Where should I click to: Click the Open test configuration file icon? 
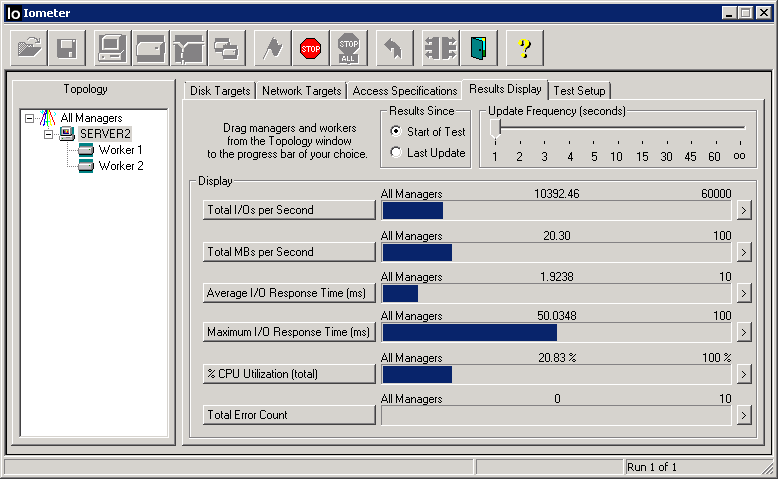[30, 47]
